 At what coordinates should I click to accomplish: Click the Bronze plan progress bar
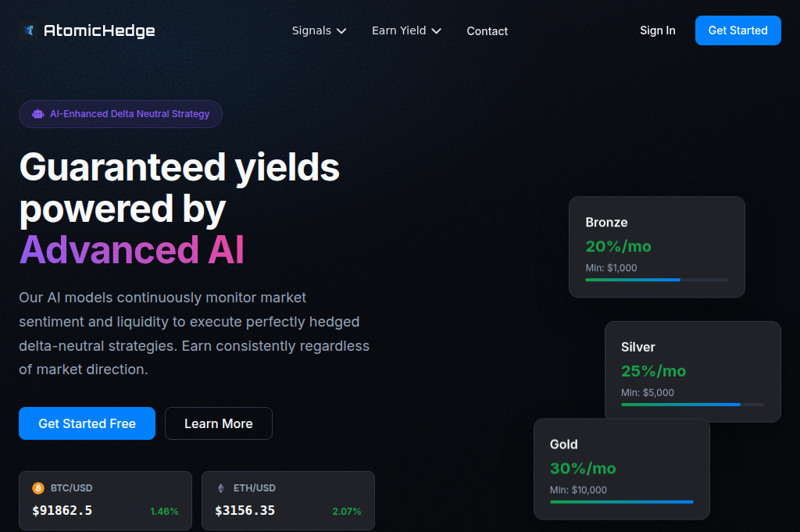656,280
